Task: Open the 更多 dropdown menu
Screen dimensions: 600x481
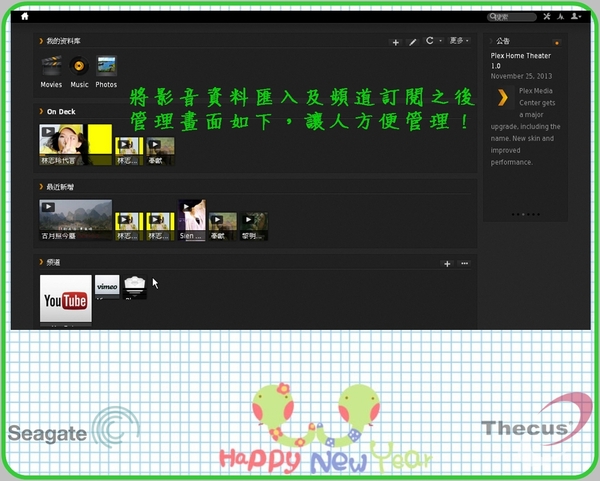Action: coord(459,41)
